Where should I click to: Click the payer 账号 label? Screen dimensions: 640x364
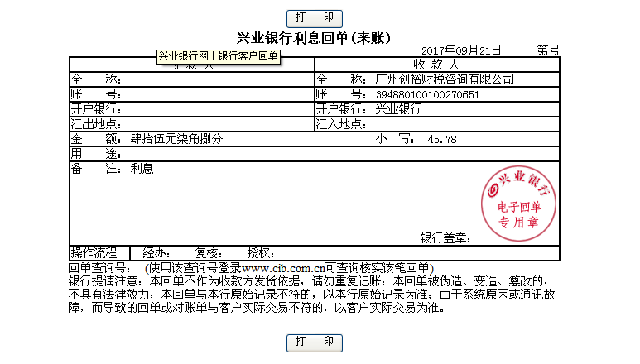pyautogui.click(x=96, y=94)
